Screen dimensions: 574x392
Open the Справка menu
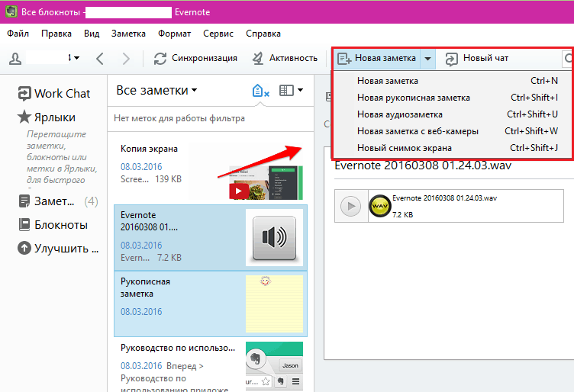pyautogui.click(x=263, y=34)
